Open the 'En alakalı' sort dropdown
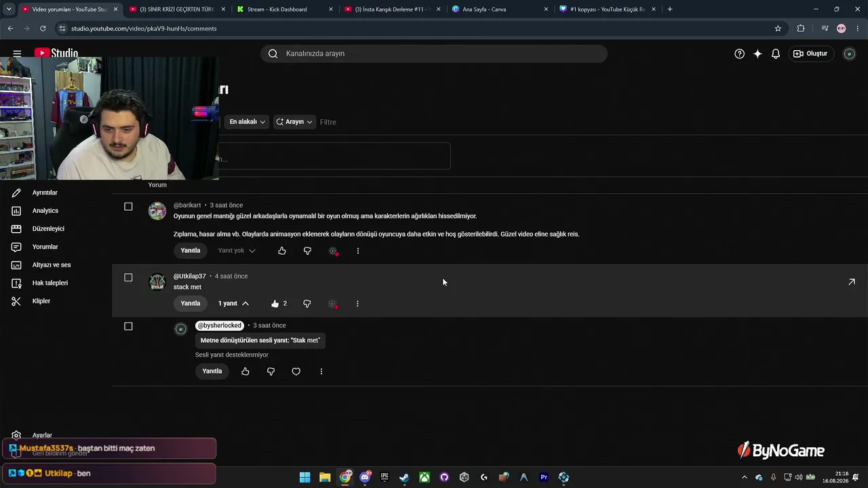 point(247,122)
